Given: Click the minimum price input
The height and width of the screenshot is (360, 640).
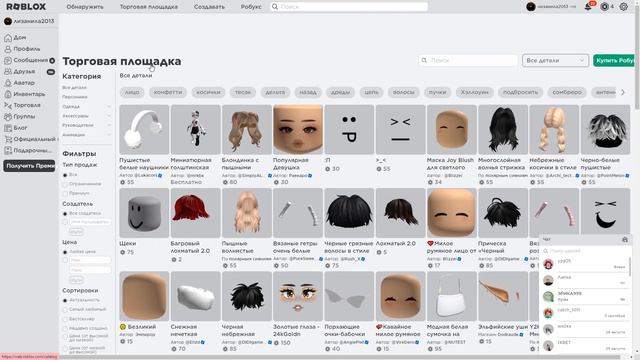Looking at the screenshot, I should (90, 260).
